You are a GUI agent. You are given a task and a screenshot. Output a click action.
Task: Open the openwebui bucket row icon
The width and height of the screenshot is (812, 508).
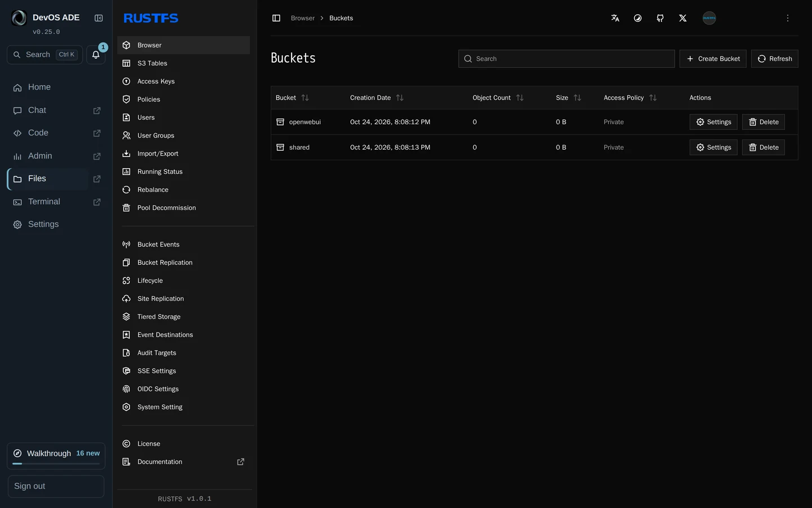[280, 122]
